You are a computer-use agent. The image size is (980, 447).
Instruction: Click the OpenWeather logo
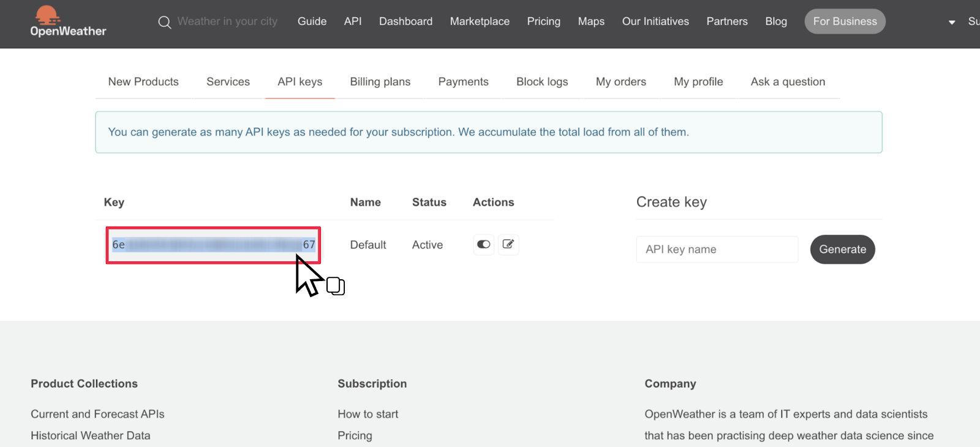[68, 21]
